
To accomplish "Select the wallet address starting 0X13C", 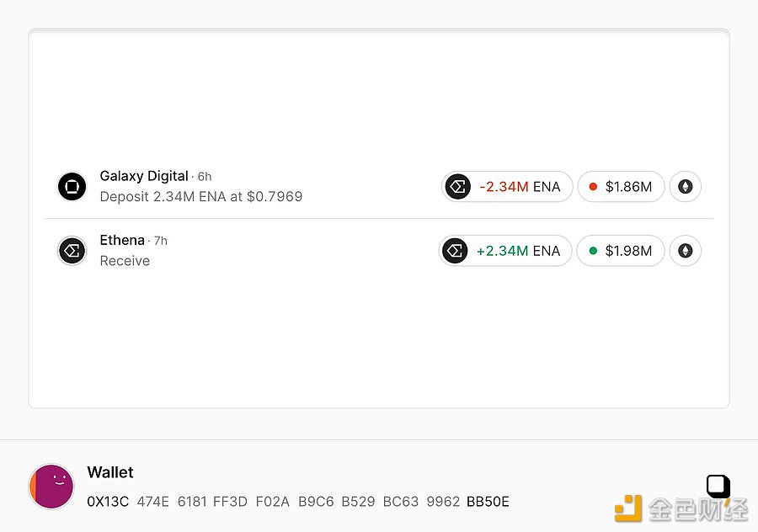I will click(x=298, y=502).
